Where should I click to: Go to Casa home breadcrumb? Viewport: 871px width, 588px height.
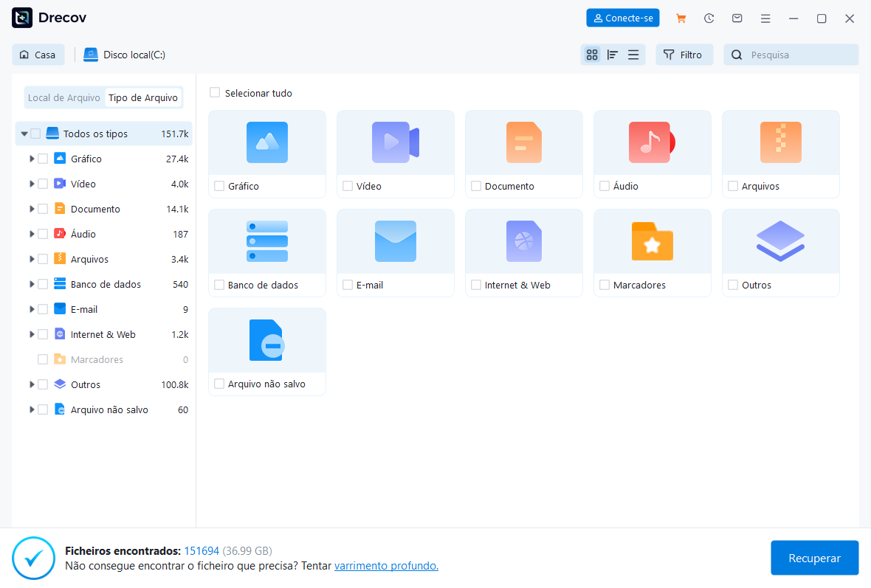(38, 55)
